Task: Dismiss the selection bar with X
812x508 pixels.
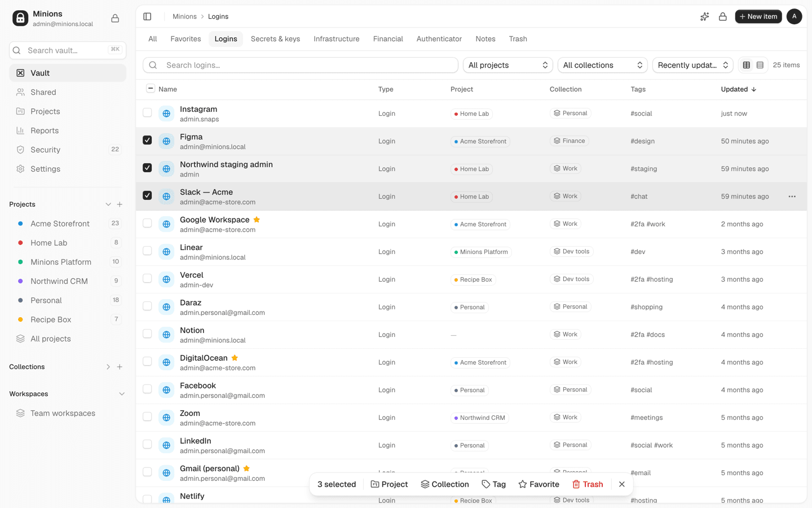Action: [621, 484]
